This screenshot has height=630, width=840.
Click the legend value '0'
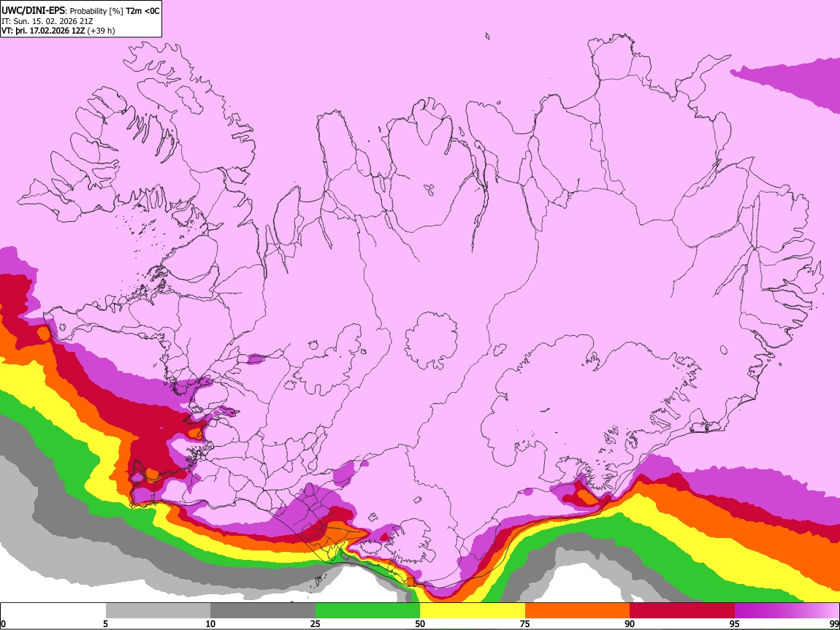point(3,623)
